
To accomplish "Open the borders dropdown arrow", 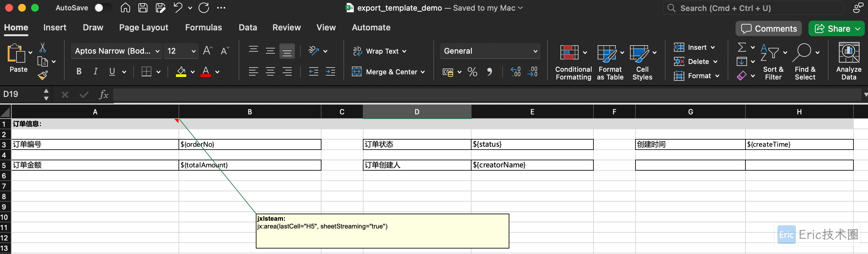I will (158, 72).
